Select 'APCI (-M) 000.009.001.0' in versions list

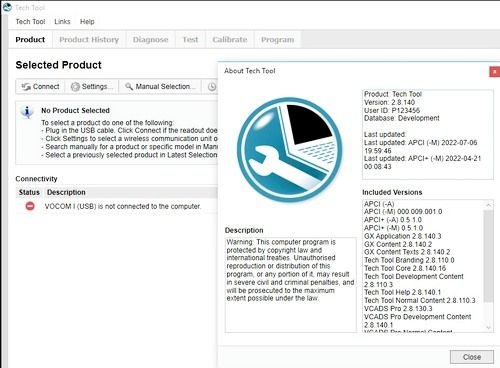click(403, 212)
